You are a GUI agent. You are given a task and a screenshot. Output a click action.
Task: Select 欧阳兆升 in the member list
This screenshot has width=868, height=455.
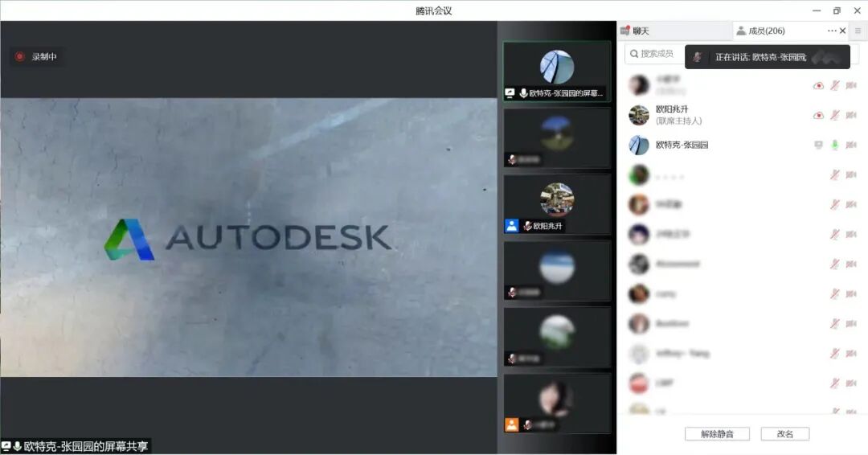tap(743, 115)
